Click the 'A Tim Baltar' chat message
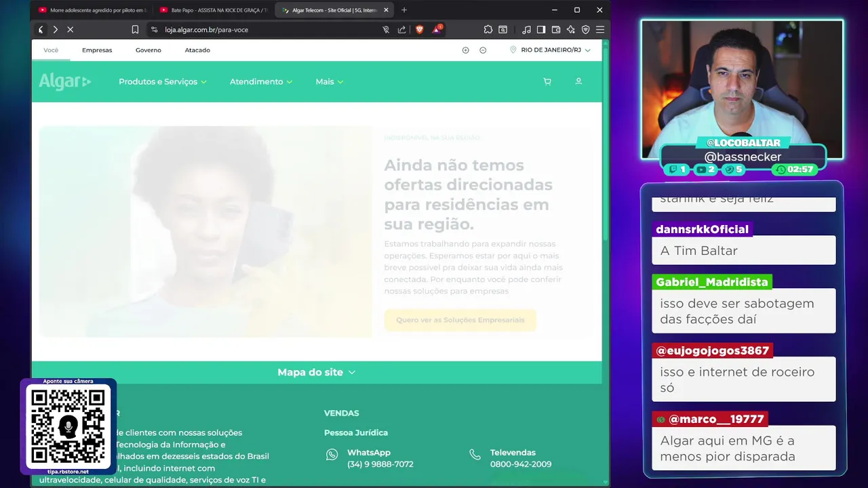Viewport: 868px width, 488px height. tap(744, 250)
